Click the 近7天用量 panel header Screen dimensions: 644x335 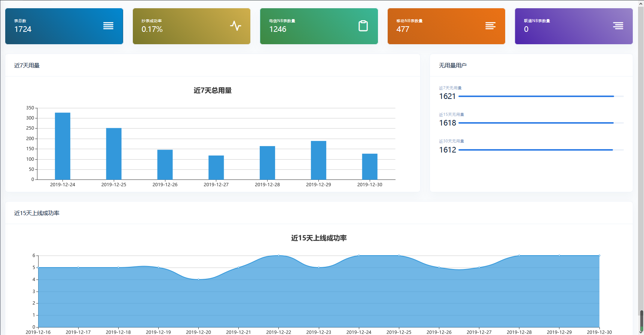(x=27, y=66)
